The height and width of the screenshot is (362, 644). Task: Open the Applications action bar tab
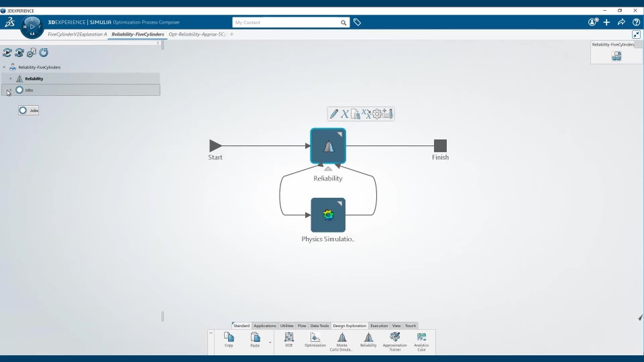[x=265, y=326]
